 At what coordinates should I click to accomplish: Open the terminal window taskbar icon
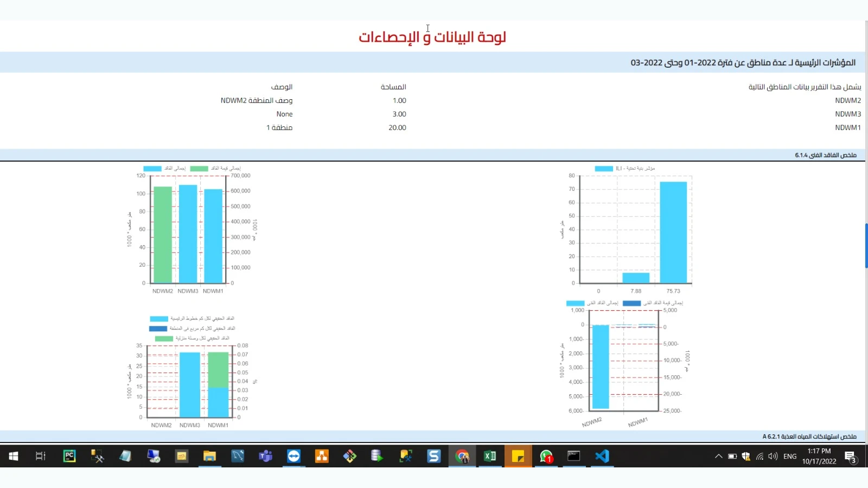click(574, 456)
